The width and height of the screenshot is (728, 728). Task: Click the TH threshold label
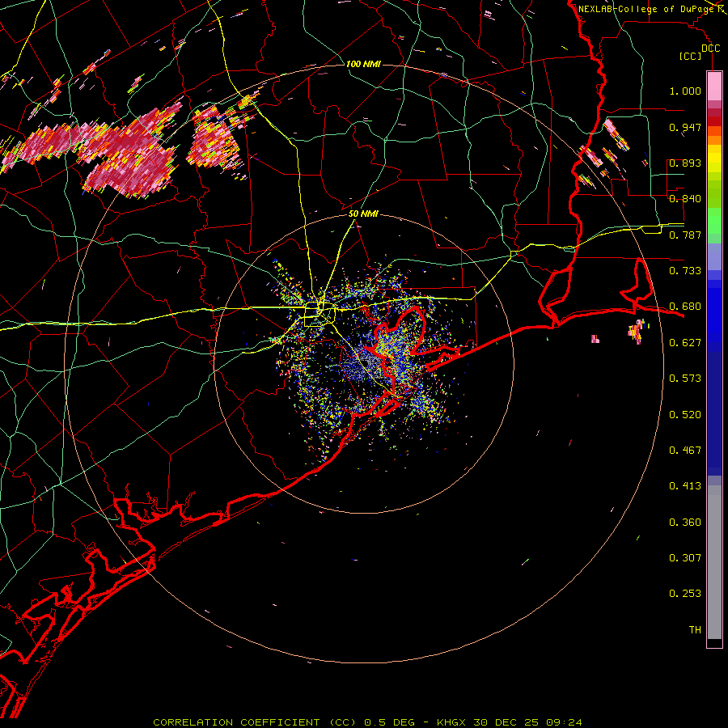click(x=695, y=630)
